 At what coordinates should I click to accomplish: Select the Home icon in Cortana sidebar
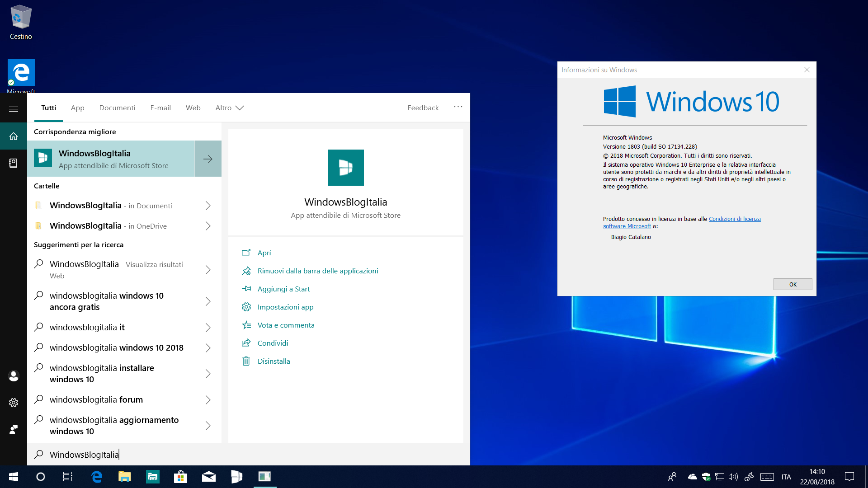point(14,136)
